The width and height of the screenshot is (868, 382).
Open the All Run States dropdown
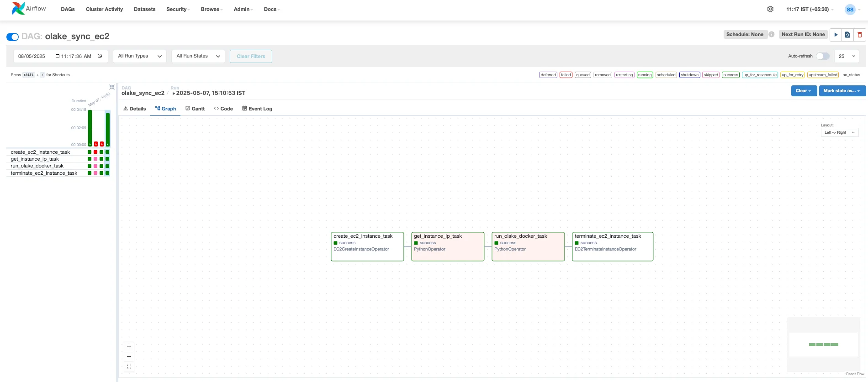click(198, 56)
